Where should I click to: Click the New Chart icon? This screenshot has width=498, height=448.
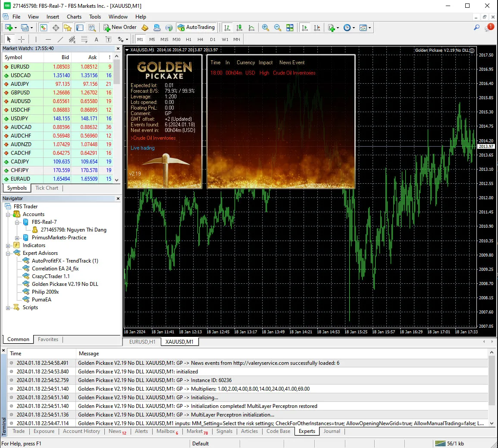[x=9, y=28]
